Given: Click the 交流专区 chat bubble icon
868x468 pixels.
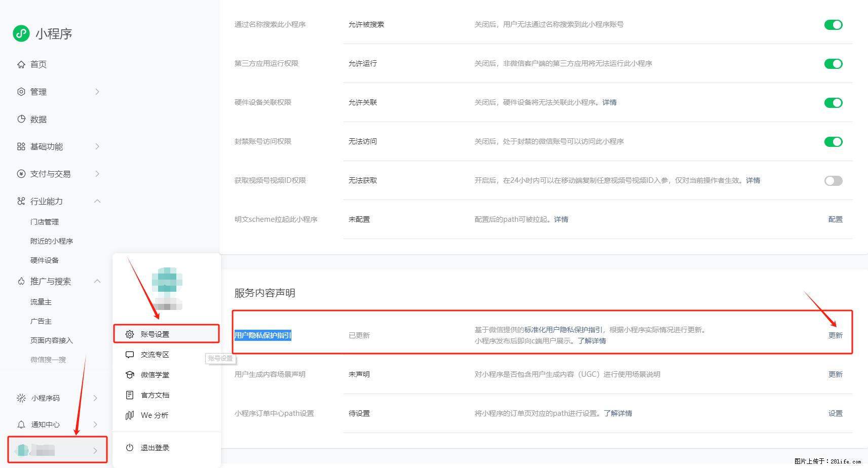Looking at the screenshot, I should pos(130,354).
